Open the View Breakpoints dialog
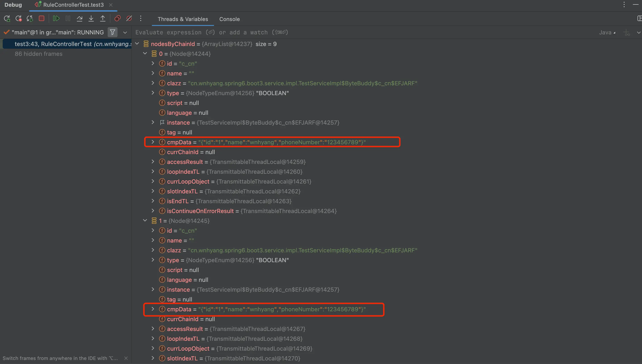 (117, 19)
